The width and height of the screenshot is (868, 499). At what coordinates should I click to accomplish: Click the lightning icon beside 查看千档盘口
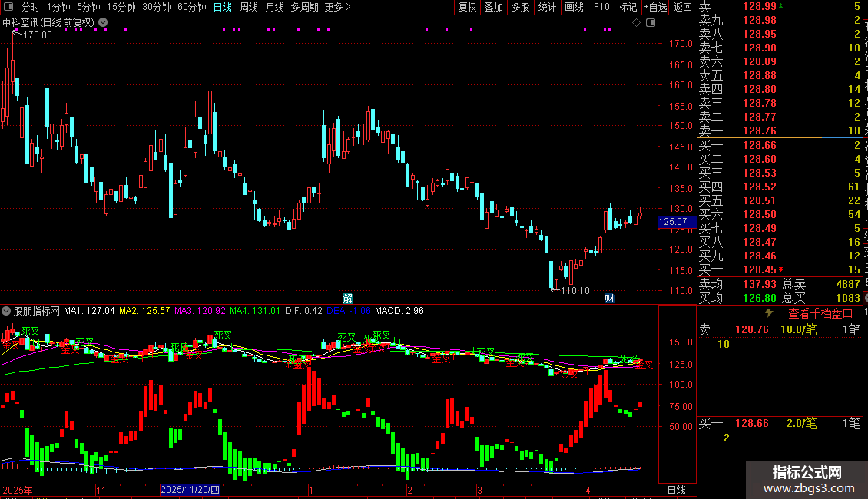[769, 313]
